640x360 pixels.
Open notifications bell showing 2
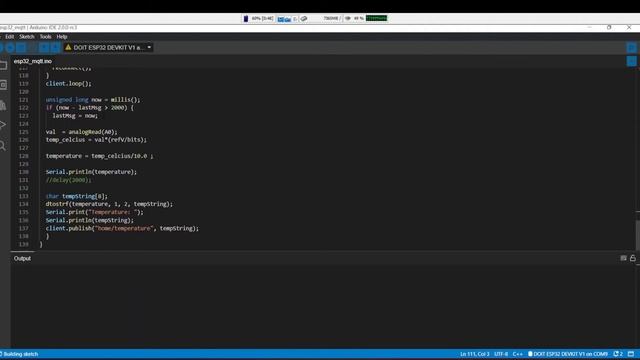click(x=618, y=354)
